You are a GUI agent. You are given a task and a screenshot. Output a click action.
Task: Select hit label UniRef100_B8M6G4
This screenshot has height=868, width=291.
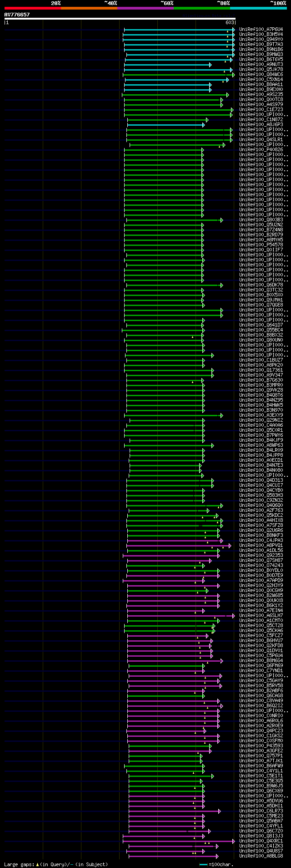pos(261,660)
